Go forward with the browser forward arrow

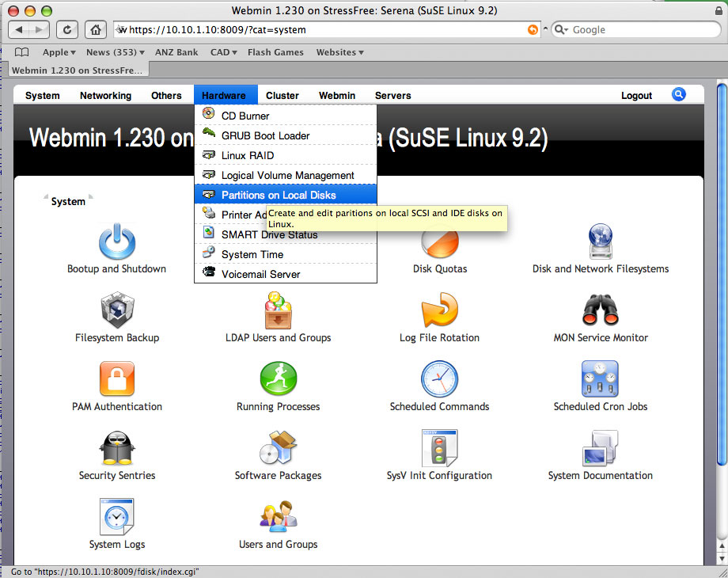click(39, 30)
